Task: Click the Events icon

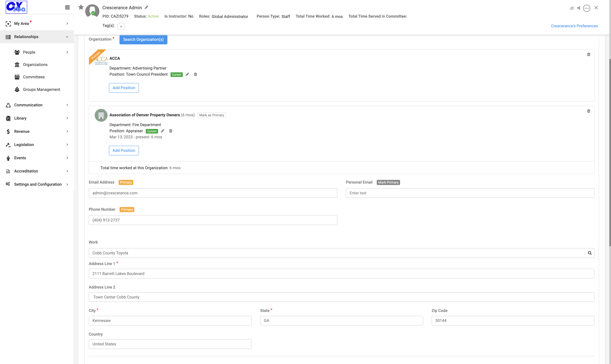Action: [x=8, y=158]
